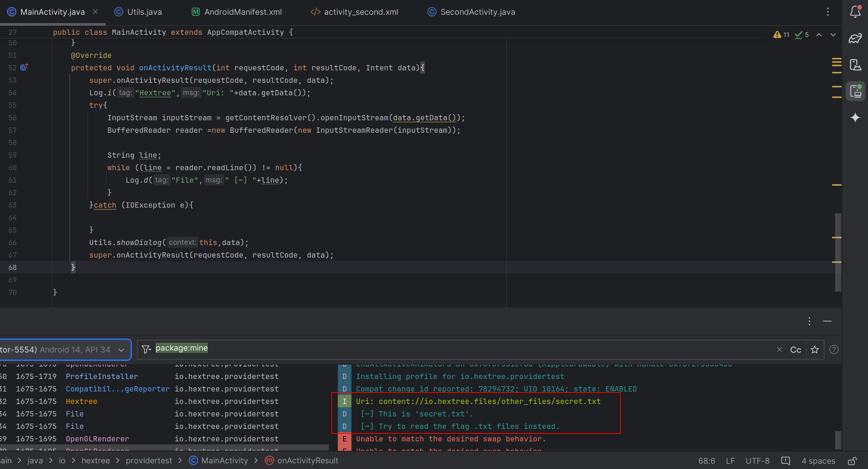Viewport: 868px width, 469px height.
Task: Switch to the activity_second.xml tab
Action: pos(354,12)
